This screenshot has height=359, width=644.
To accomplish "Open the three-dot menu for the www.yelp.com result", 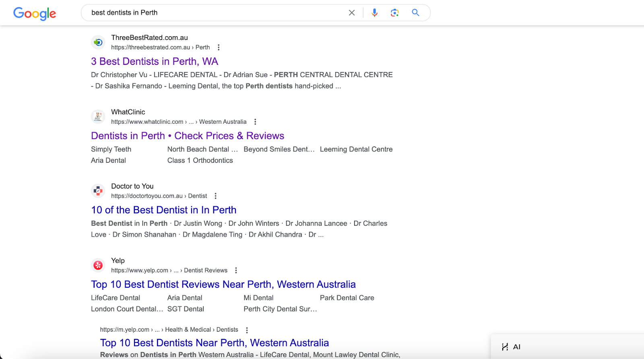I will click(236, 270).
